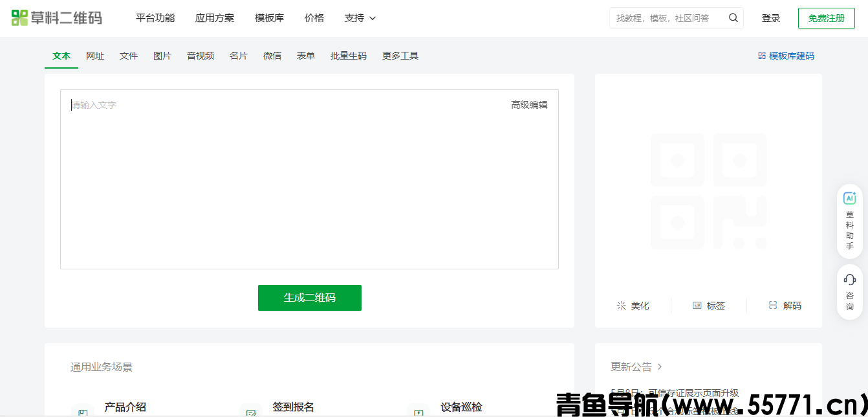Expand 更新公告 via its chevron arrow
This screenshot has height=417, width=868.
click(x=660, y=366)
